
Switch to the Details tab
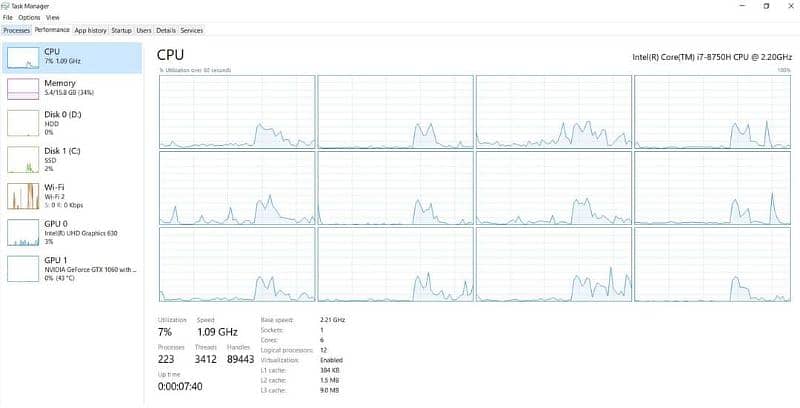click(166, 30)
